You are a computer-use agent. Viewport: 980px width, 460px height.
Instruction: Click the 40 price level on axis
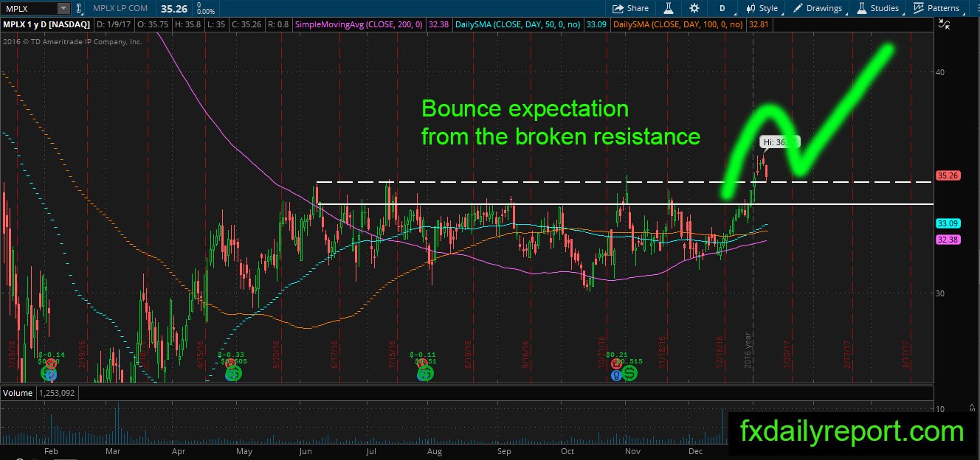coord(942,72)
